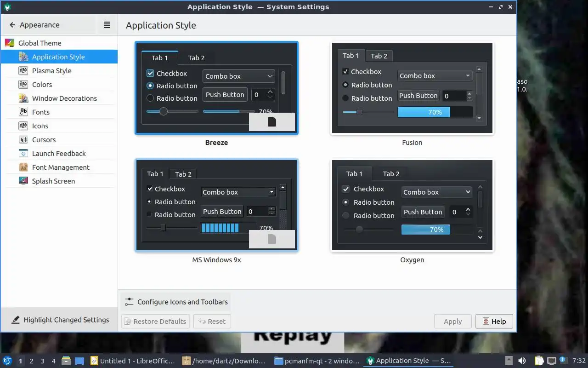Open the Combo box in Oxygen preview
The height and width of the screenshot is (368, 588).
tap(437, 192)
